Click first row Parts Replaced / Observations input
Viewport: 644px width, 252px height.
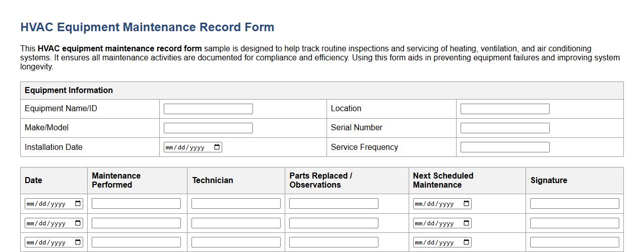click(334, 203)
